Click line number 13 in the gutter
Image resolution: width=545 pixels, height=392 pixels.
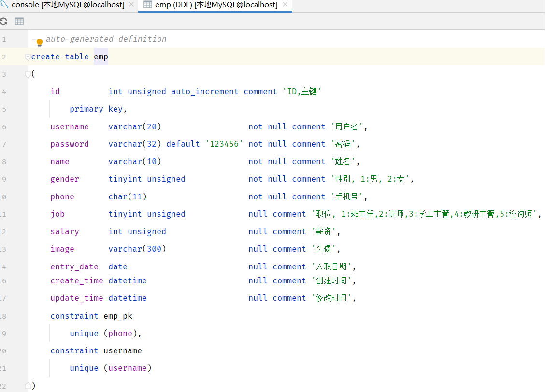click(x=3, y=249)
